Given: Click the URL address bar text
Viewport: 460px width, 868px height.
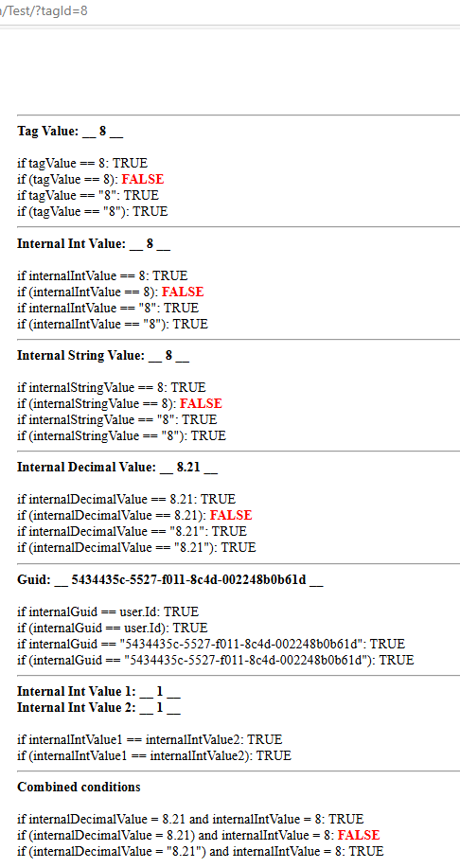Looking at the screenshot, I should click(x=44, y=10).
